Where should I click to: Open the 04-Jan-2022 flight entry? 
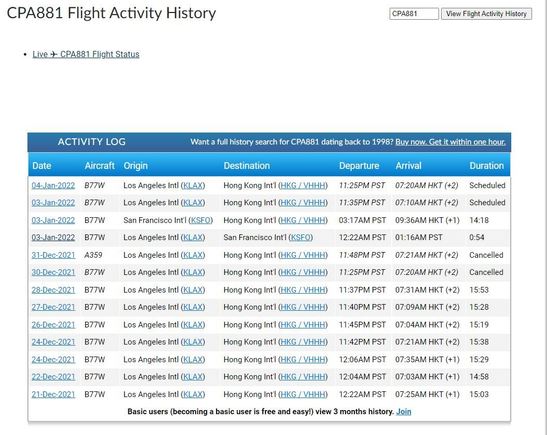point(53,186)
